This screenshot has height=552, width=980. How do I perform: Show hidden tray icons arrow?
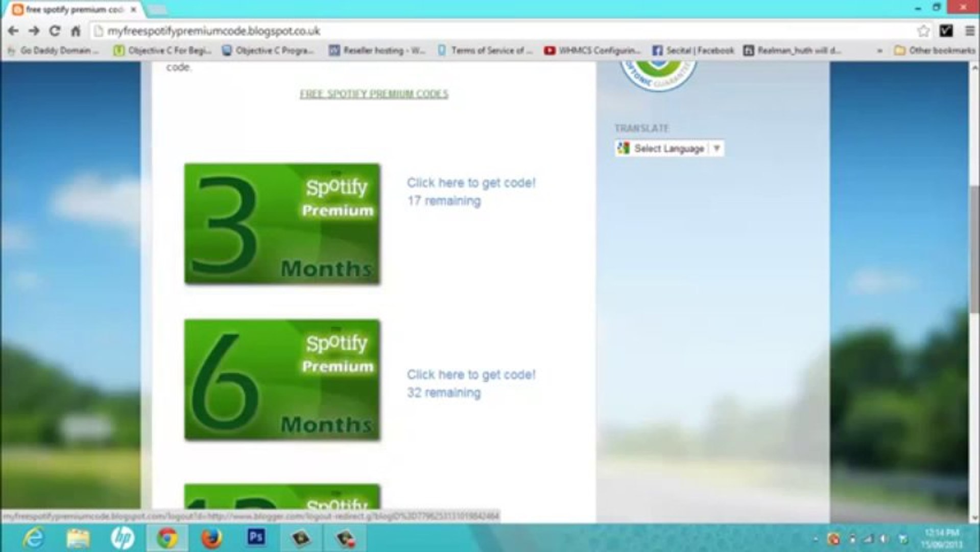815,539
